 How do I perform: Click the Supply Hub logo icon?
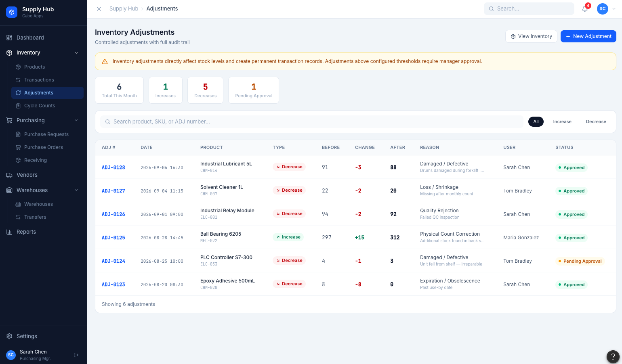pyautogui.click(x=12, y=12)
